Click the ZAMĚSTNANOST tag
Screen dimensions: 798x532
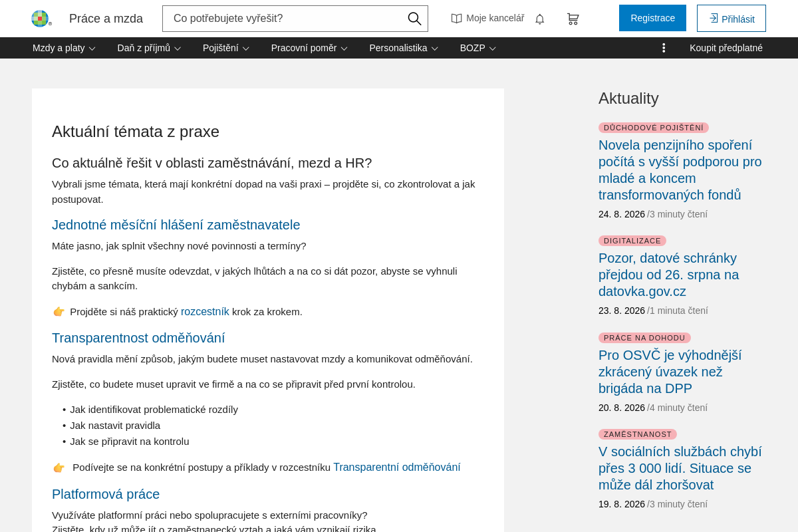pyautogui.click(x=638, y=434)
